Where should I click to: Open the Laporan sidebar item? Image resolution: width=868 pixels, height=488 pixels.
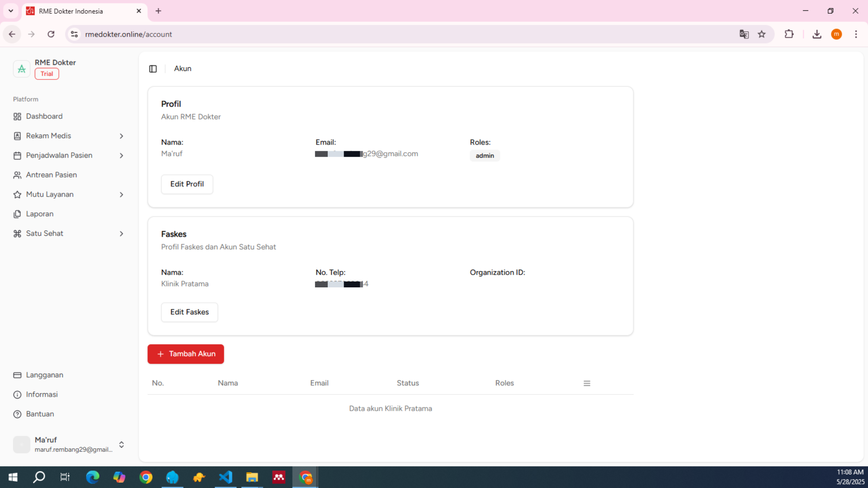click(39, 214)
